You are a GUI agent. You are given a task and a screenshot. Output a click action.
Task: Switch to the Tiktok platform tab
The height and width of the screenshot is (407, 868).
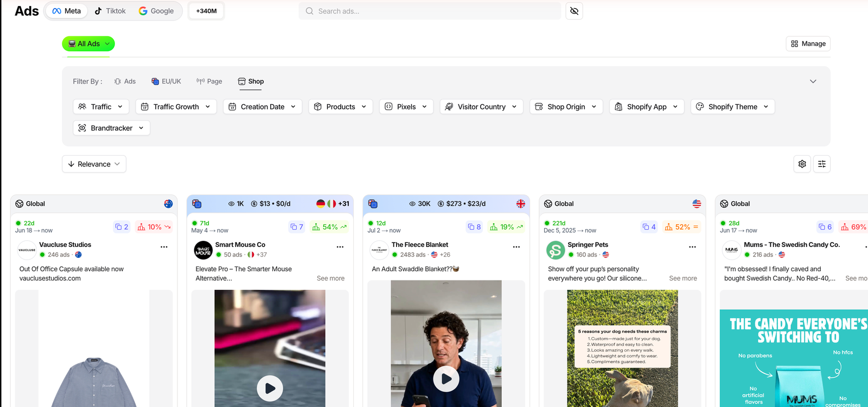pyautogui.click(x=110, y=11)
